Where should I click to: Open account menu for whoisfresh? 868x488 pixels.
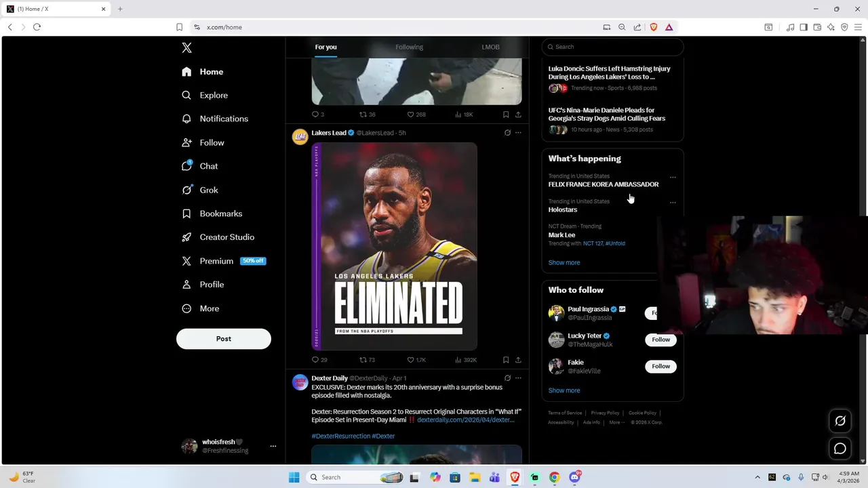click(x=273, y=446)
